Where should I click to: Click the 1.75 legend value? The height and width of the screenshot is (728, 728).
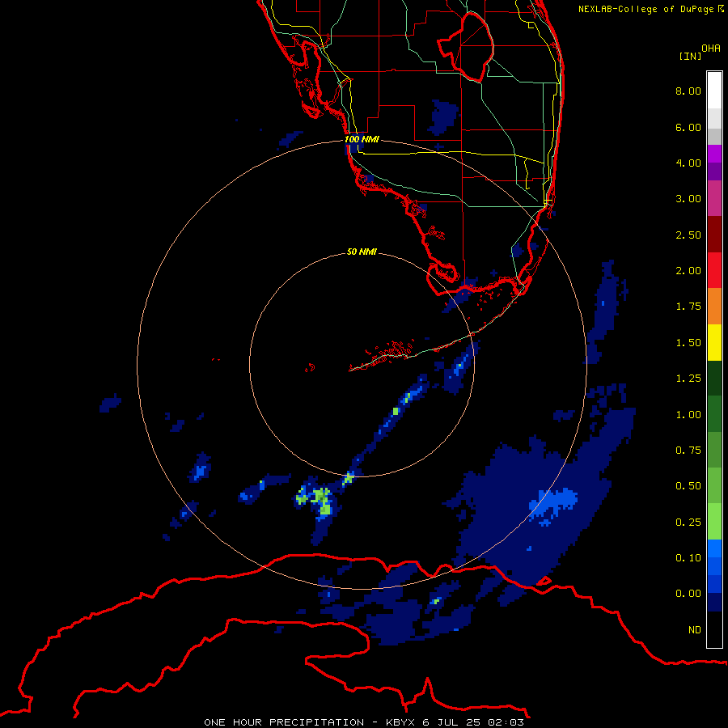tap(688, 307)
